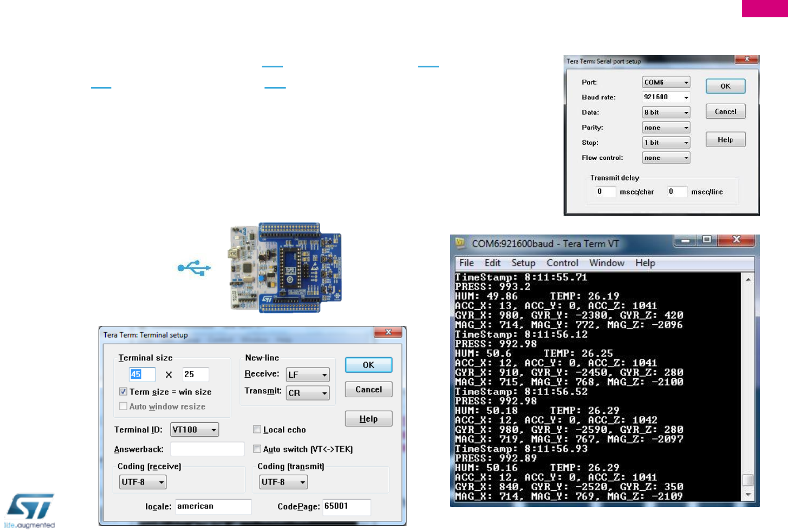Image resolution: width=788 pixels, height=532 pixels.
Task: Open the File menu in Tera Term VT
Action: point(467,263)
